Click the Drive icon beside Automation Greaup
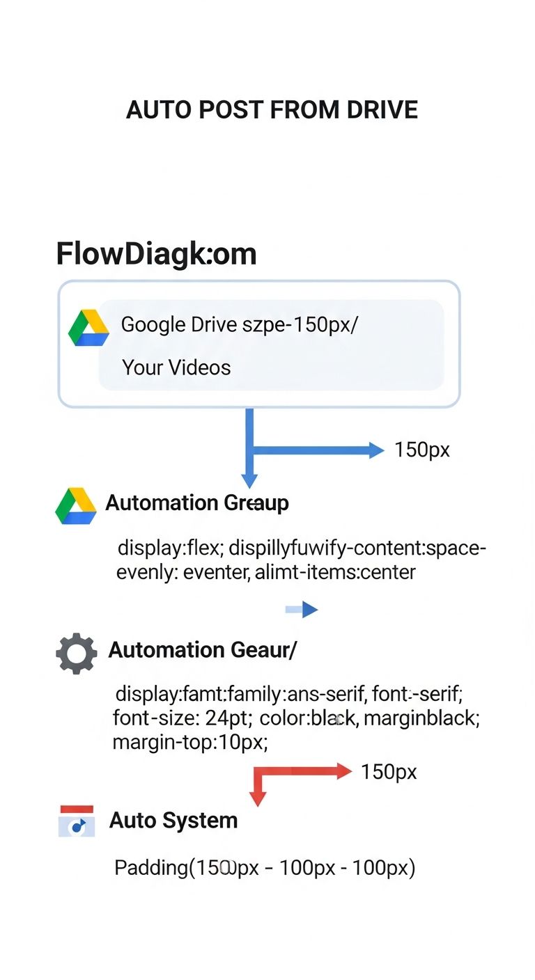The width and height of the screenshot is (535, 980). click(75, 506)
